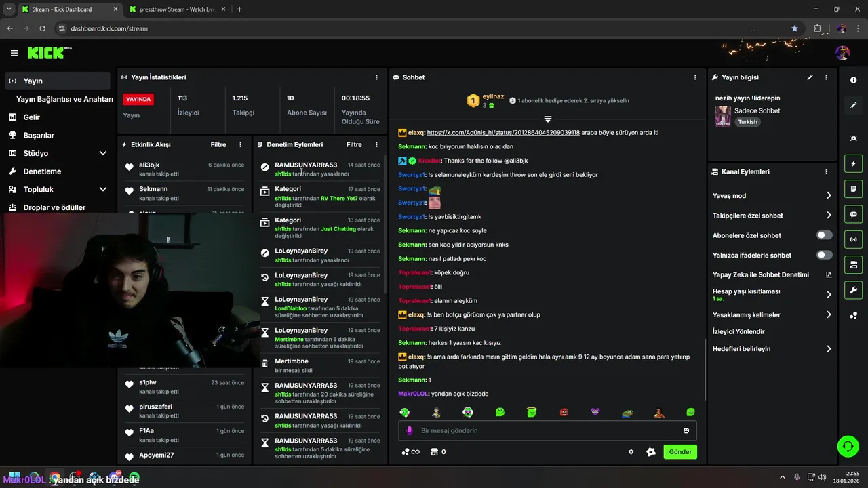Viewport: 868px width, 488px height.
Task: Click İzleyici Yönlendir action
Action: pos(738,331)
